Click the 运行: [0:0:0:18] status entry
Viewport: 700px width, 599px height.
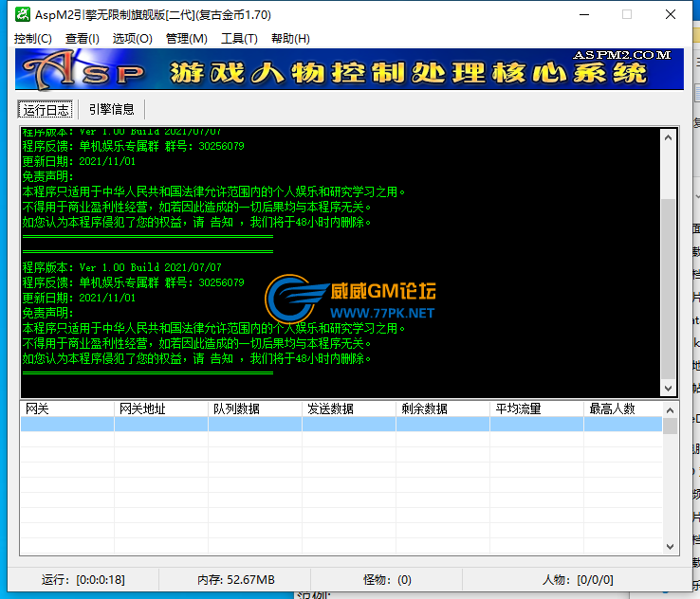[x=83, y=579]
